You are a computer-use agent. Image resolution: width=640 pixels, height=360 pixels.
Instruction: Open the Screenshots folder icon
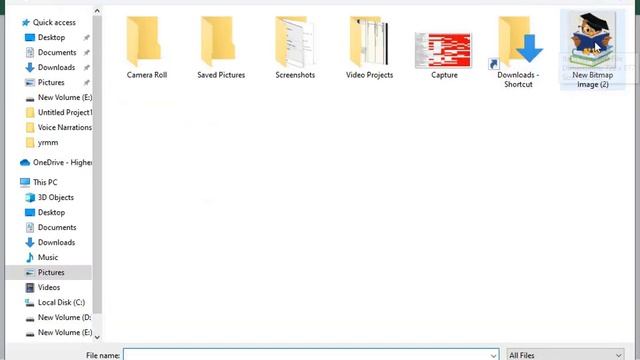tap(295, 41)
